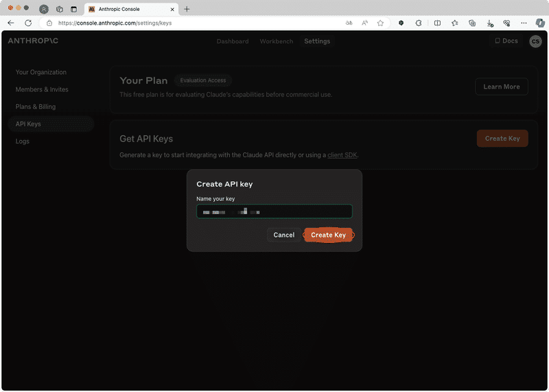Open Logs in sidebar
The width and height of the screenshot is (549, 392).
[23, 141]
